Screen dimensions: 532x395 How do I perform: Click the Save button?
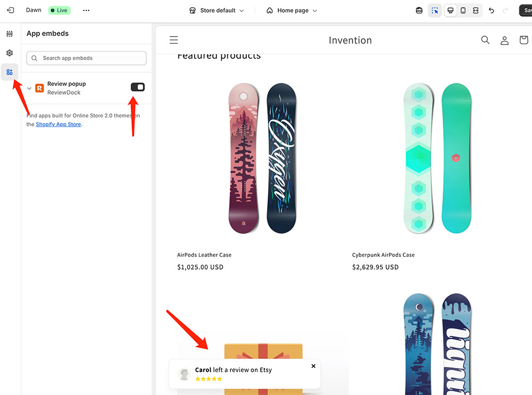[526, 11]
